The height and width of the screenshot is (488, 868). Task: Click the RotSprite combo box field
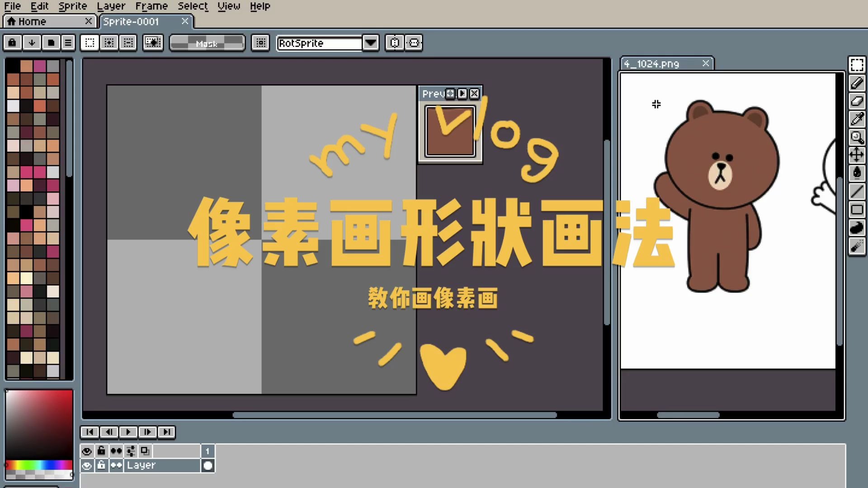coord(319,43)
